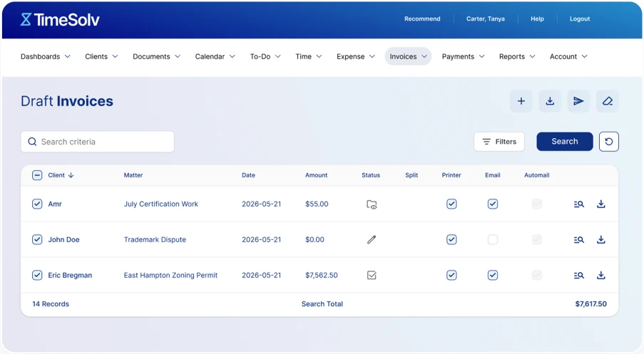
Task: Download the John Doe invoice
Action: point(601,240)
